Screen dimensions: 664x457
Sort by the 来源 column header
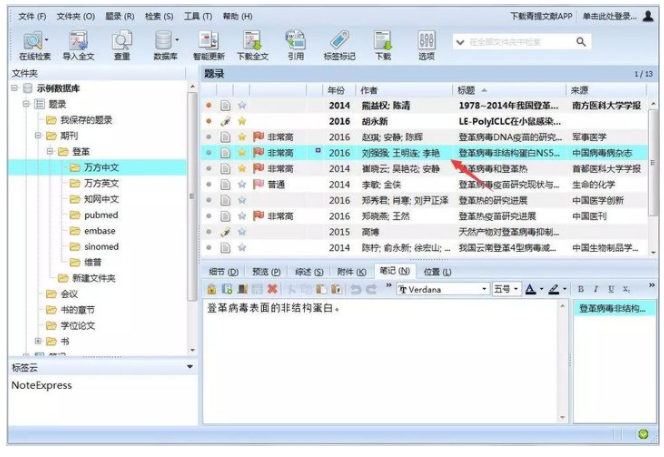(x=606, y=90)
